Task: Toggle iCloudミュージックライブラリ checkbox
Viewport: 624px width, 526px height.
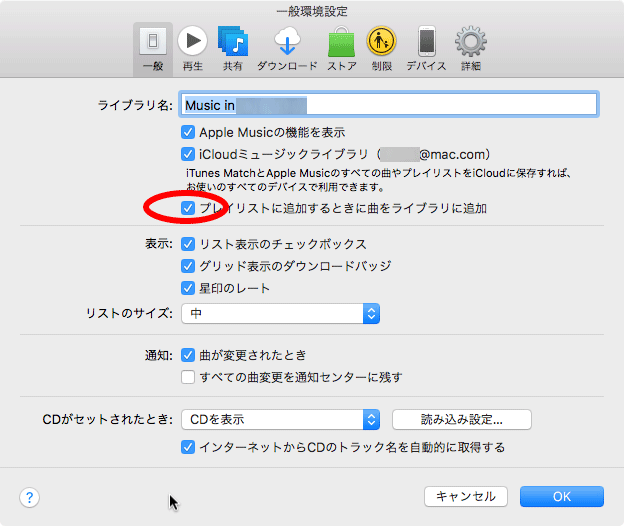Action: coord(188,154)
